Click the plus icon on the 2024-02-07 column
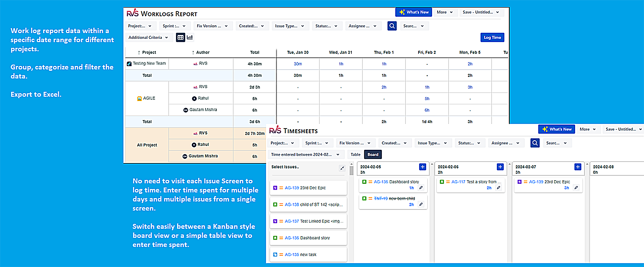 (x=577, y=167)
